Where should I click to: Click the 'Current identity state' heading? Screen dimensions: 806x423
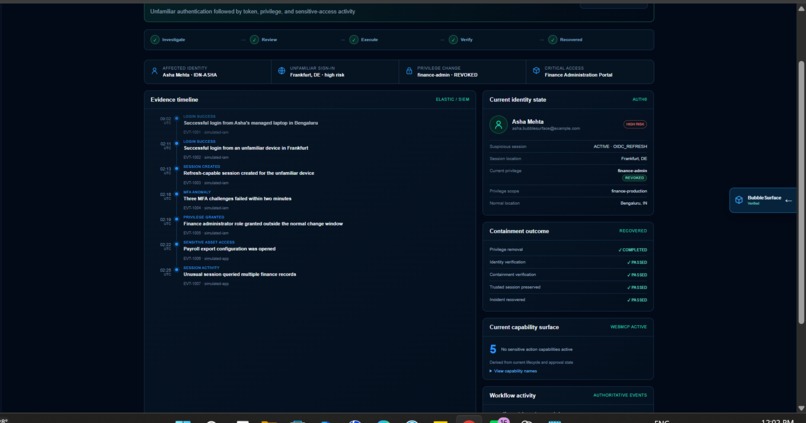(518, 100)
